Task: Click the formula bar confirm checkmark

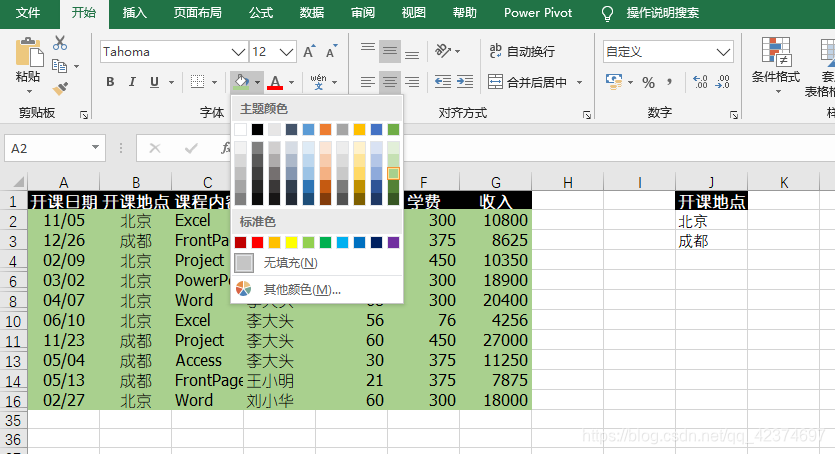Action: tap(191, 148)
